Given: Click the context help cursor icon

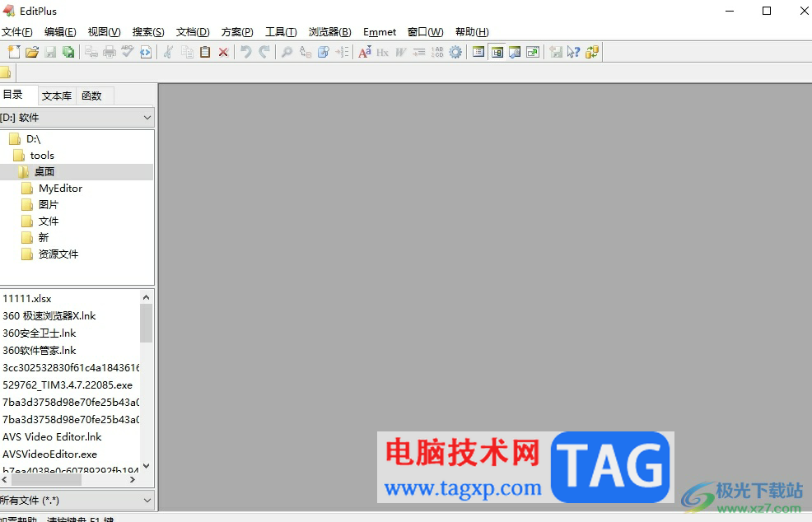Looking at the screenshot, I should [x=573, y=52].
